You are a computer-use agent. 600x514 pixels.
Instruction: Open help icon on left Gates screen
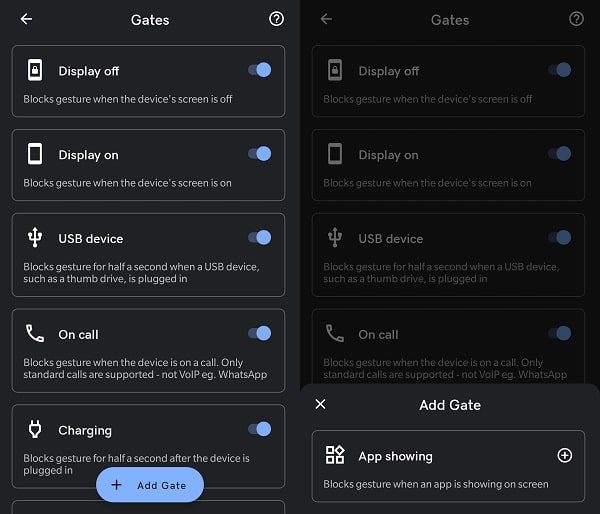pos(276,19)
